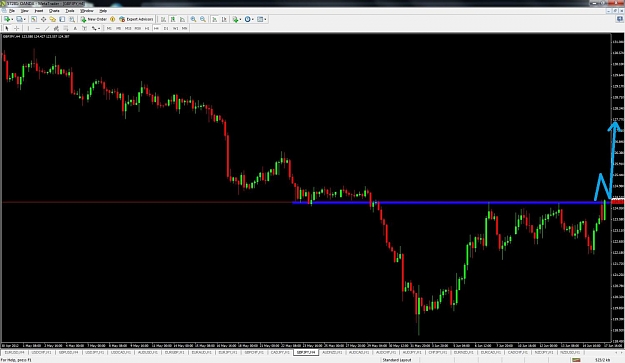Open the Tools menu

pos(70,11)
